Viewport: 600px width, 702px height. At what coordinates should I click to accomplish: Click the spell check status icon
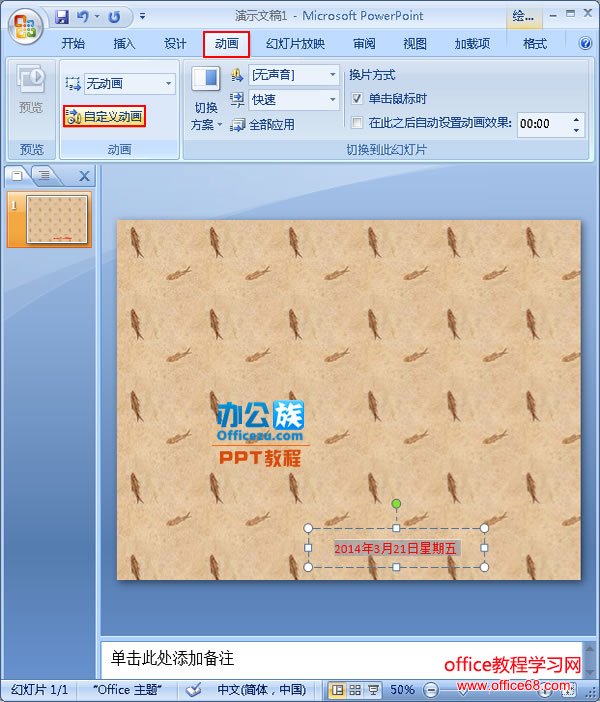(x=193, y=690)
